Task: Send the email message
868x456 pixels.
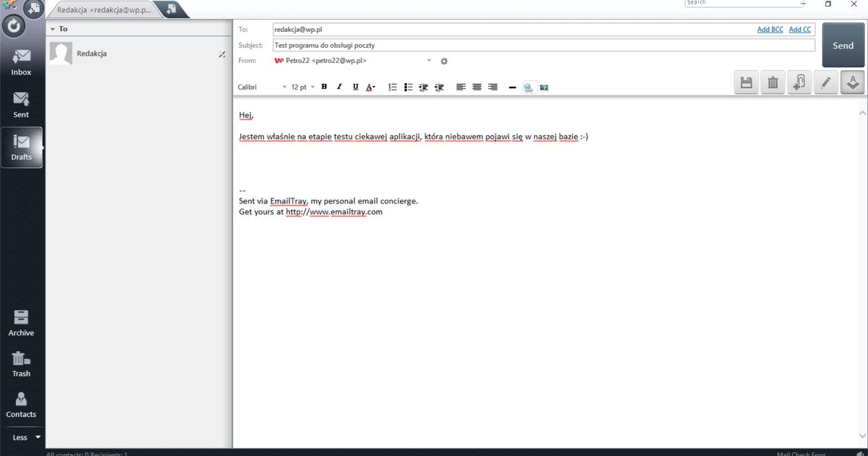Action: [843, 45]
